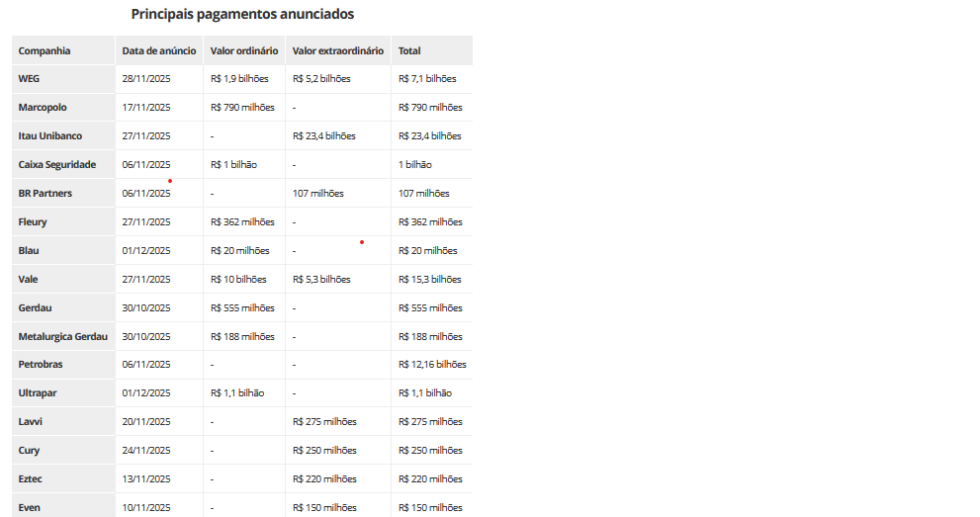Viewport: 980px width, 517px height.
Task: Select Even's total of R$ 150 milhões
Action: (x=430, y=508)
